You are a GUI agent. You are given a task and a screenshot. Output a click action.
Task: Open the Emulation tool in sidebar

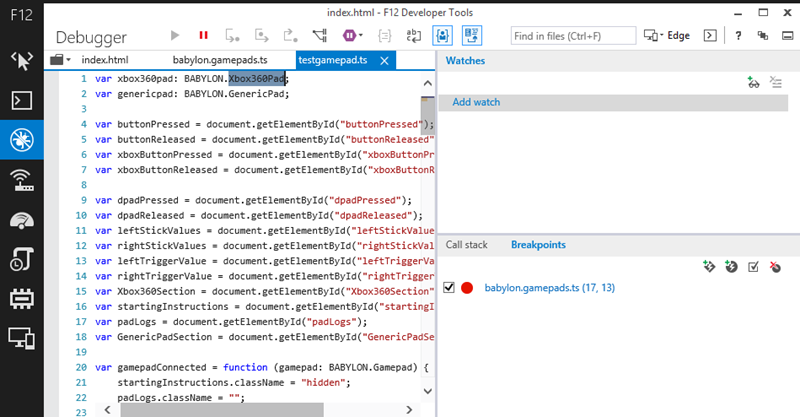pos(21,338)
